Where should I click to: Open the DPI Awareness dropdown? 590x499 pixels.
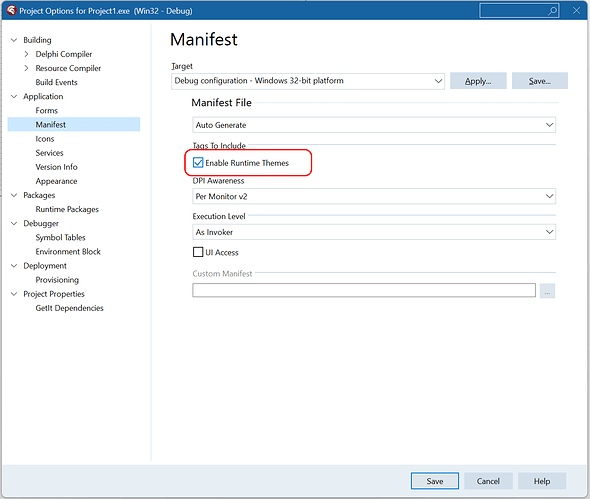pyautogui.click(x=374, y=196)
